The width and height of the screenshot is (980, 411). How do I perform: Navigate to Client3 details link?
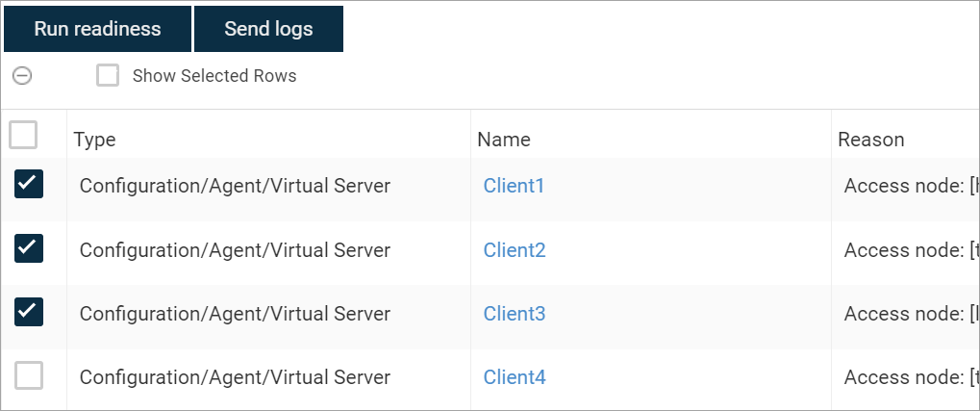[x=515, y=314]
